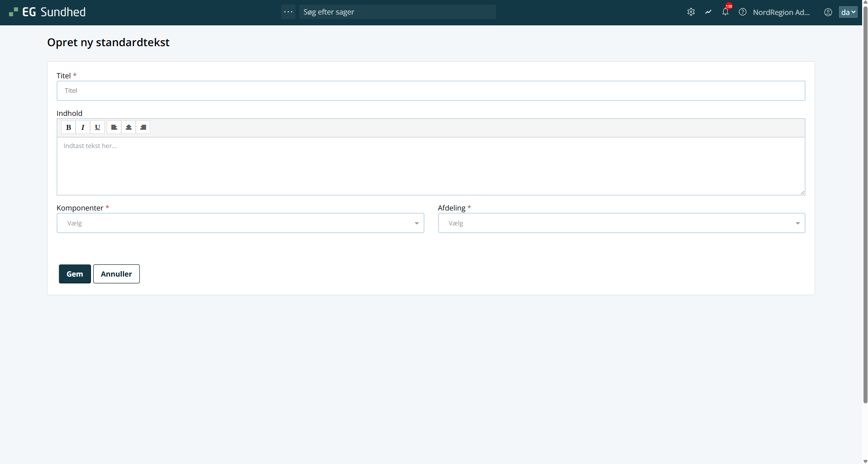
Task: Open the 'da' language selector
Action: [848, 12]
